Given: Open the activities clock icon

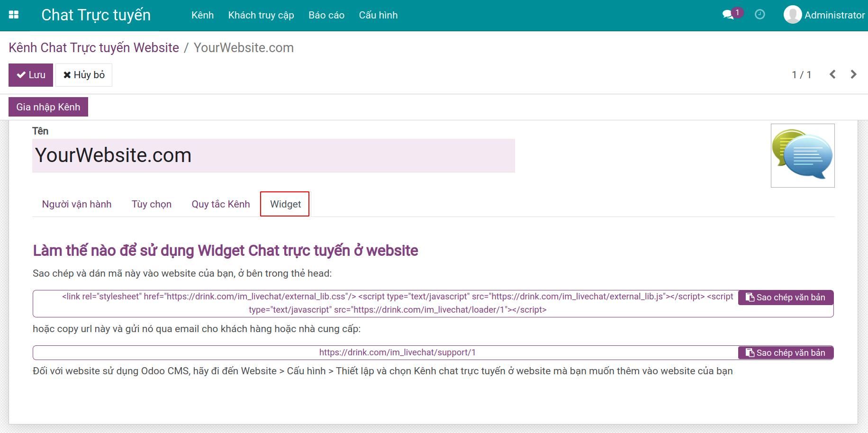Looking at the screenshot, I should [x=759, y=15].
